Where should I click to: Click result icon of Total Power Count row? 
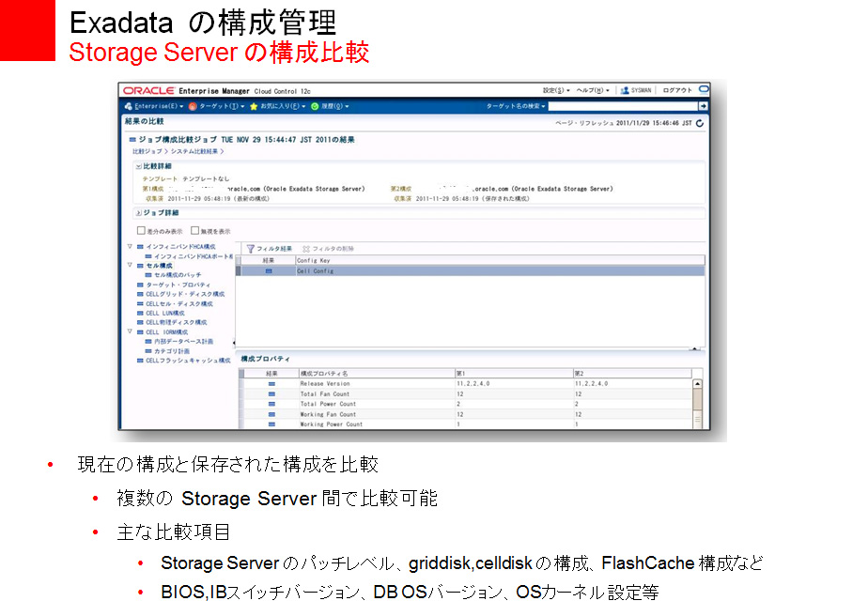[271, 404]
